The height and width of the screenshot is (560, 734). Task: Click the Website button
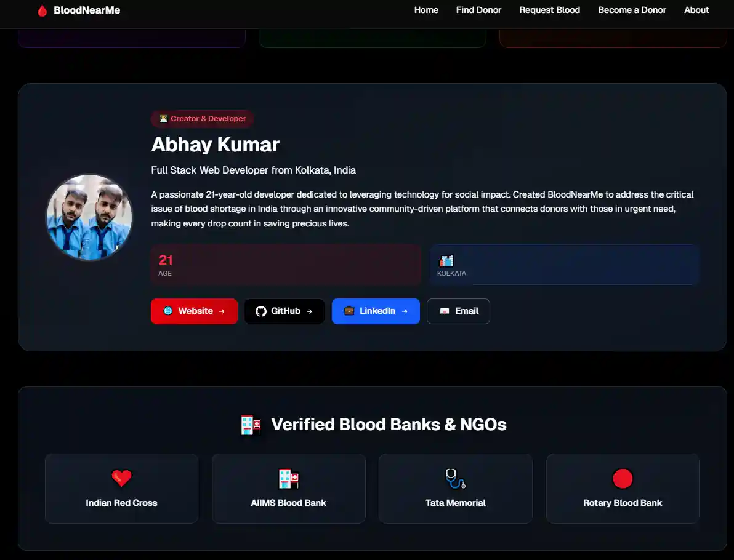194,311
